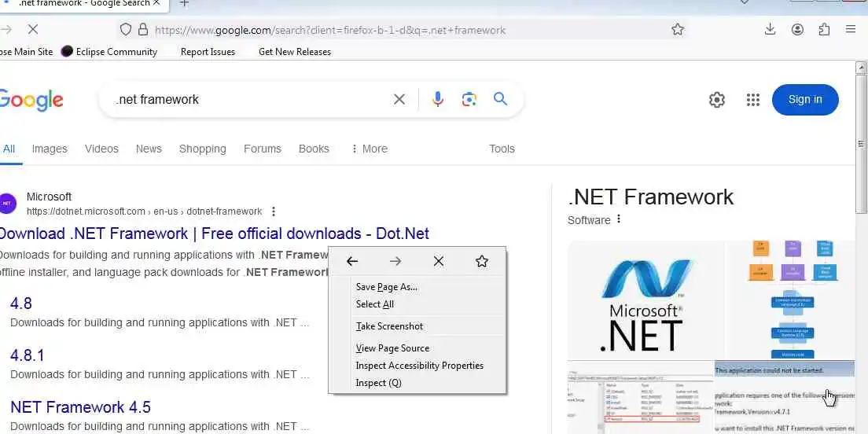Switch to the News results tab
Screen dimensions: 868x434
[x=149, y=149]
